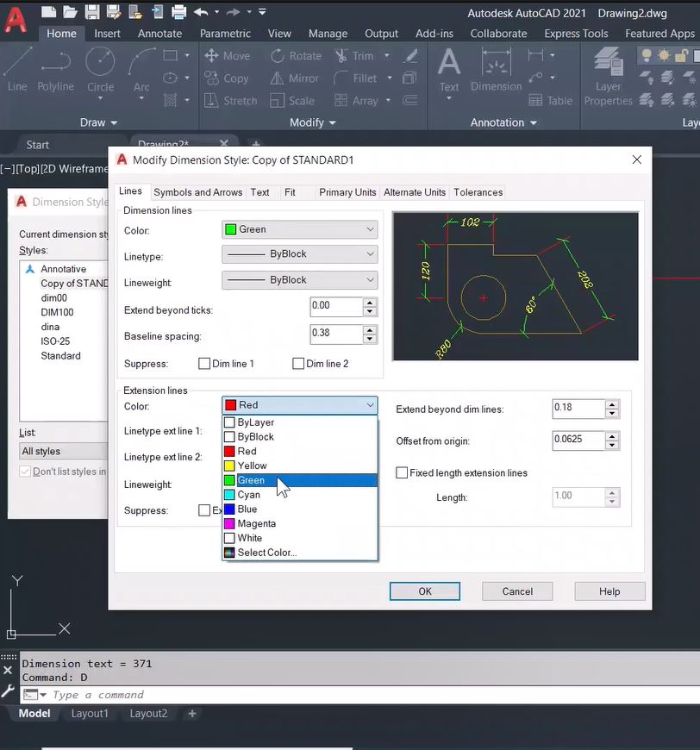Click the Offset from origin field

pyautogui.click(x=578, y=440)
